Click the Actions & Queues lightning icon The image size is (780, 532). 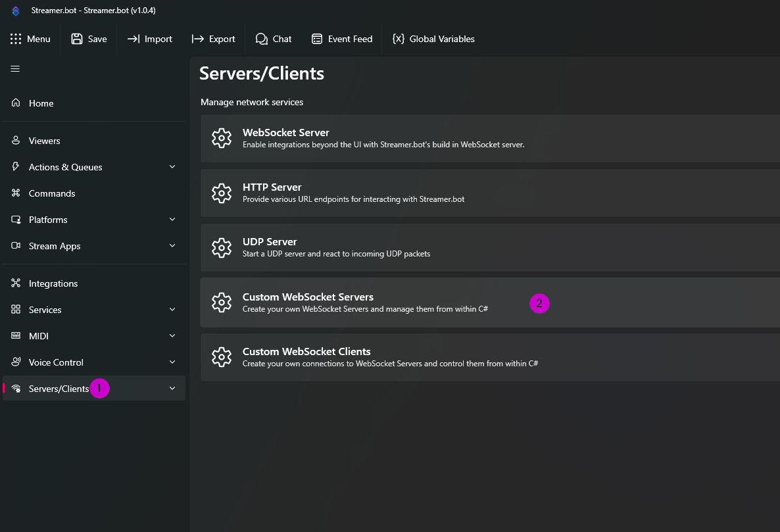tap(16, 166)
